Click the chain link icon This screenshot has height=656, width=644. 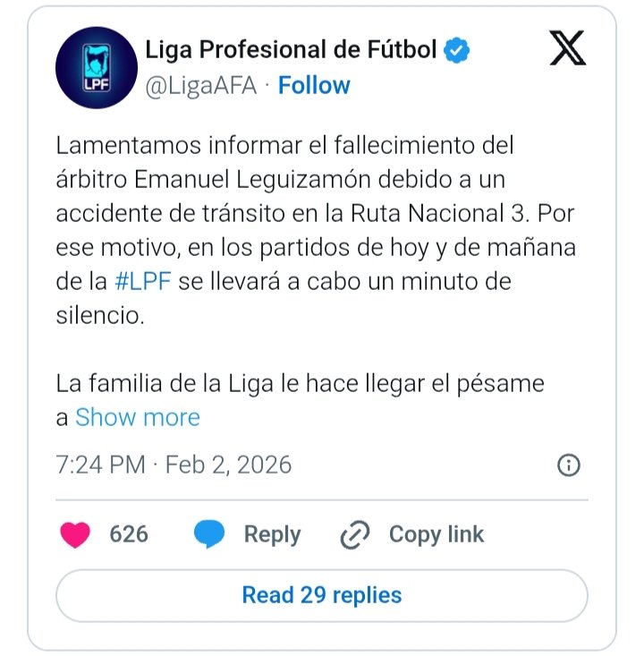coord(355,535)
